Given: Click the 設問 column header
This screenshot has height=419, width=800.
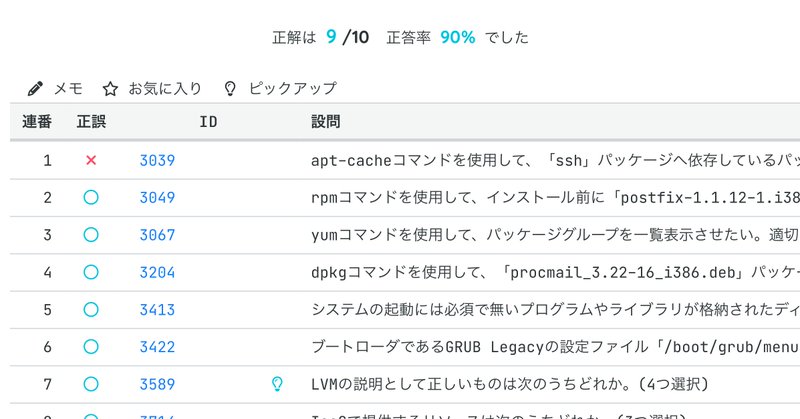Looking at the screenshot, I should 325,123.
